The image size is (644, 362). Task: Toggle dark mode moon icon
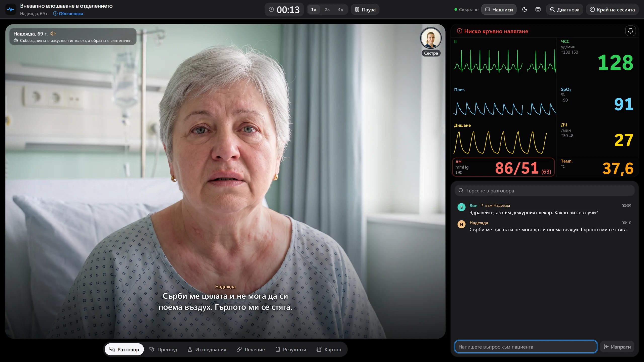tap(525, 10)
